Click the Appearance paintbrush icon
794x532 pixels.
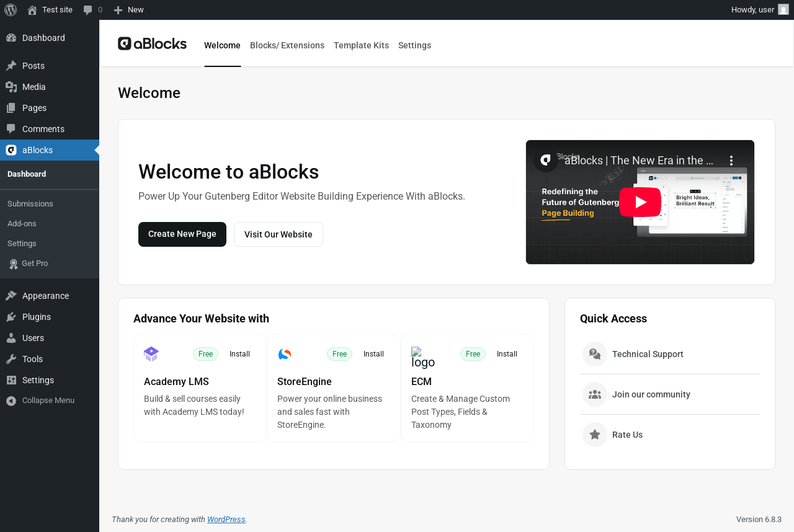tap(11, 296)
